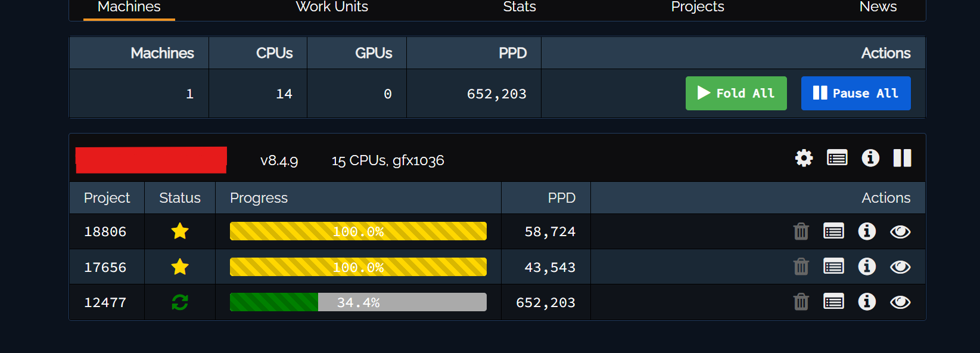Click the red redacted machine name
This screenshot has width=980, height=353.
151,160
